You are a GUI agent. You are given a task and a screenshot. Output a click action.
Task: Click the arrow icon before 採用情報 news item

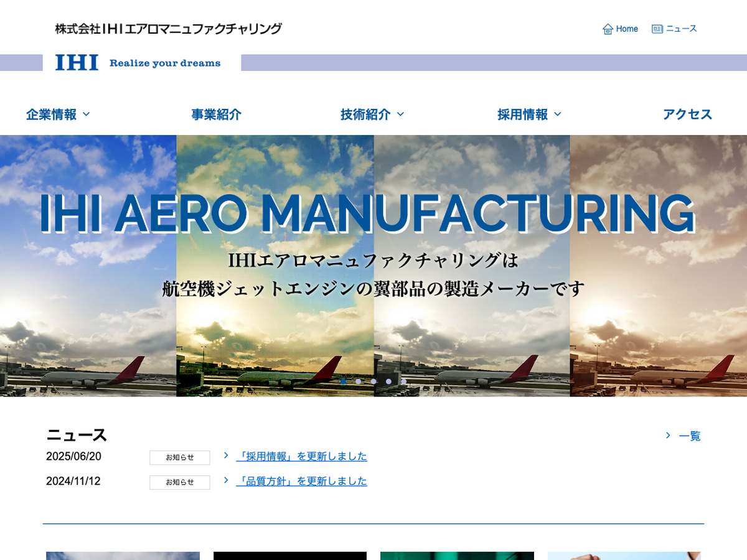tap(226, 455)
